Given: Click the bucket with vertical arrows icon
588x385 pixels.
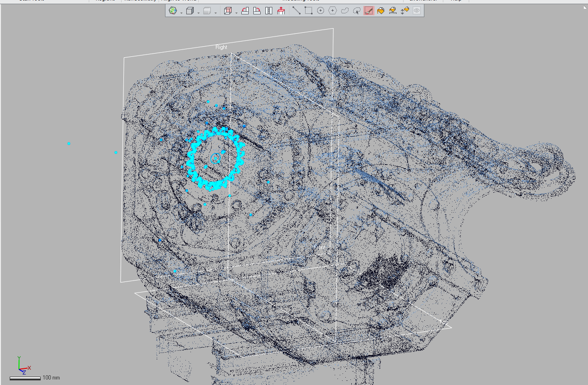Looking at the screenshot, I should (x=405, y=11).
